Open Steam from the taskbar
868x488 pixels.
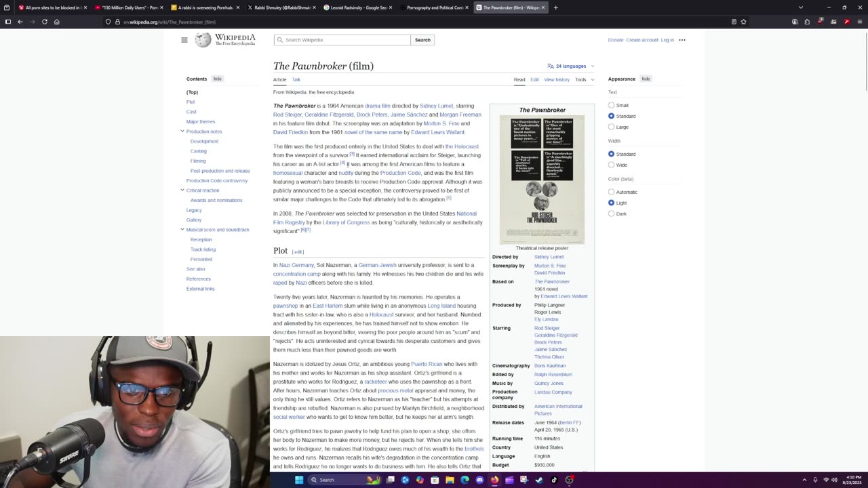pos(539,480)
